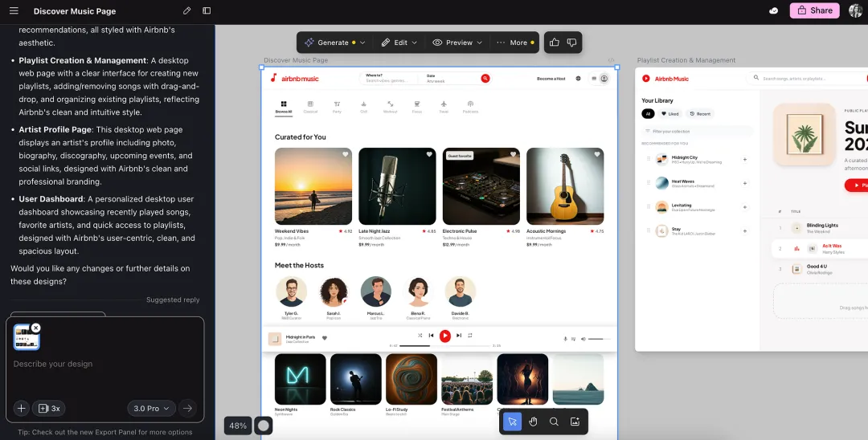Click the Filter your collection field
Image resolution: width=868 pixels, height=440 pixels.
697,132
